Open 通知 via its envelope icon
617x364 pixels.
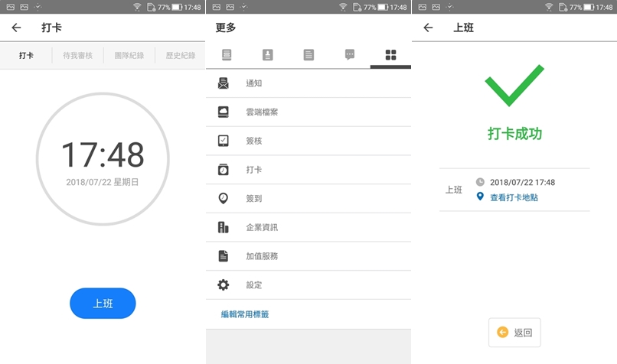[224, 83]
